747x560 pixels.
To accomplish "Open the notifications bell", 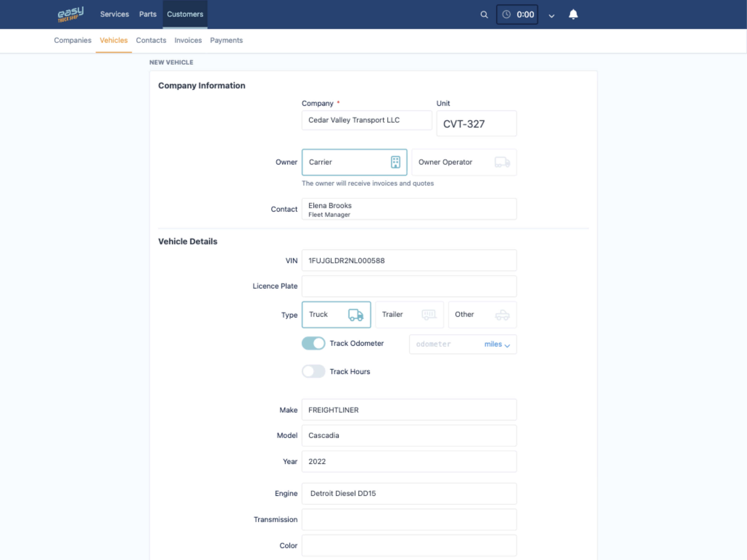I will (573, 15).
